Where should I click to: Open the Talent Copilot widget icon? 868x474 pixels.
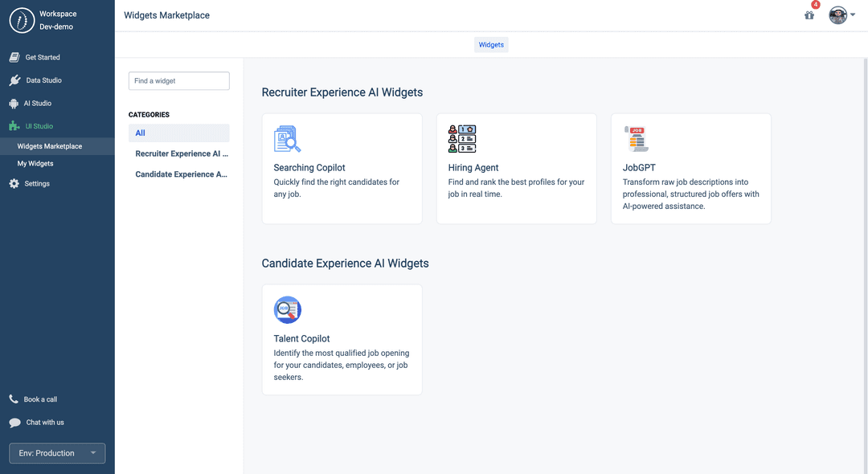pos(288,309)
